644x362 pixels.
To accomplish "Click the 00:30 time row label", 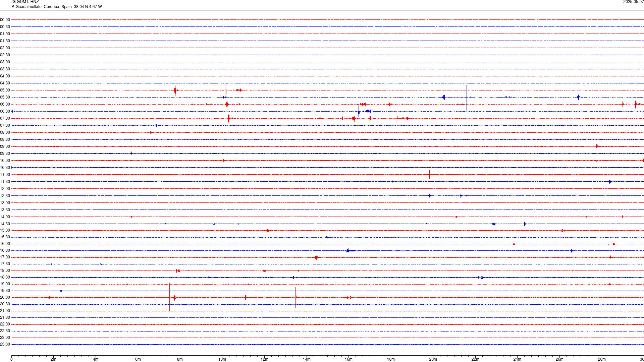I will (x=5, y=27).
